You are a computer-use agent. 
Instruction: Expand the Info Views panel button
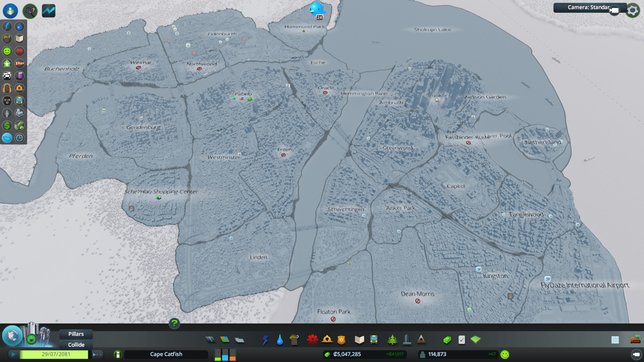pos(30,11)
